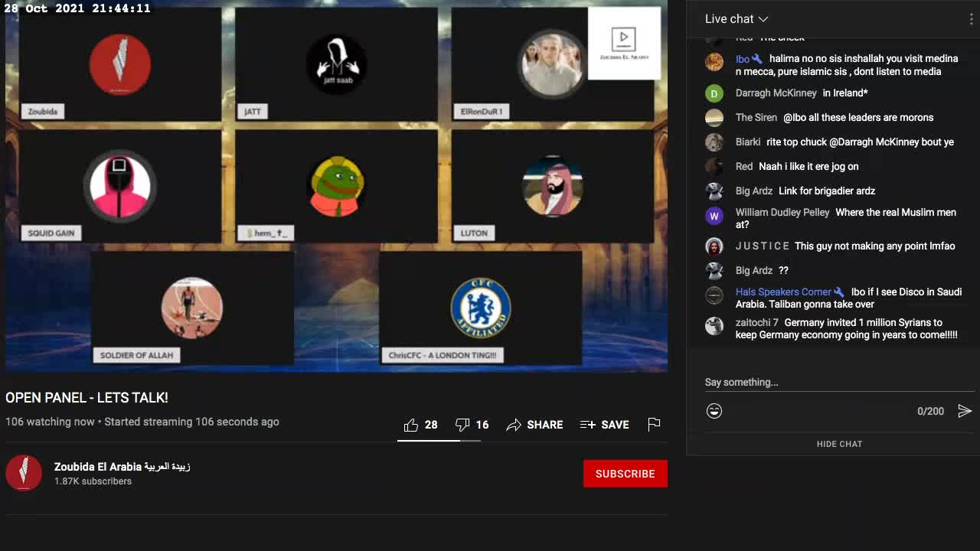The width and height of the screenshot is (980, 551).
Task: Click the SOLDIER OF ALLAH name label
Action: pos(136,355)
